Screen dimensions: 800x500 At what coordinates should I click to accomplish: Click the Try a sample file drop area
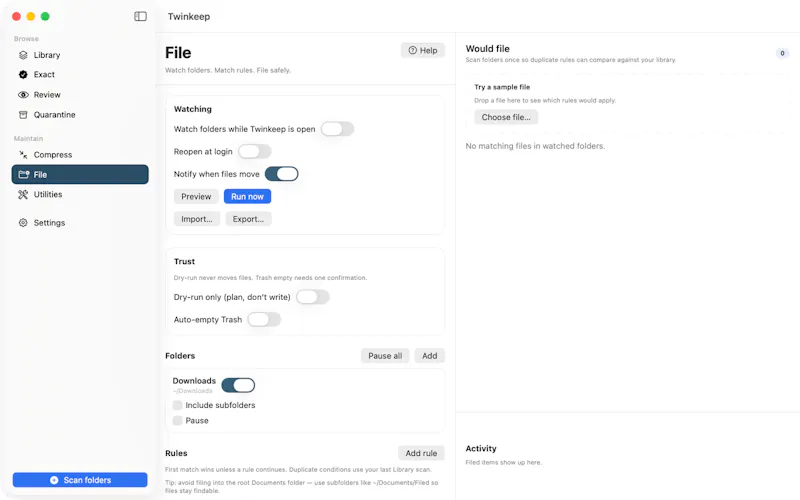coord(627,104)
